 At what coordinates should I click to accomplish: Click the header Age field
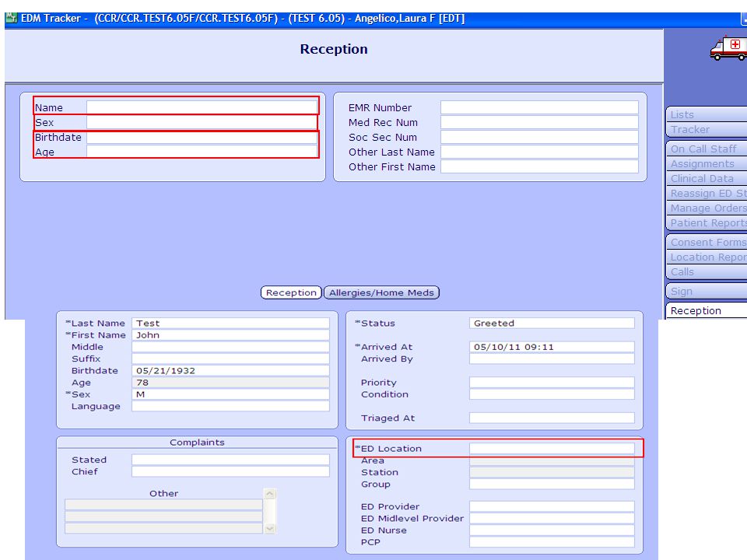(202, 152)
